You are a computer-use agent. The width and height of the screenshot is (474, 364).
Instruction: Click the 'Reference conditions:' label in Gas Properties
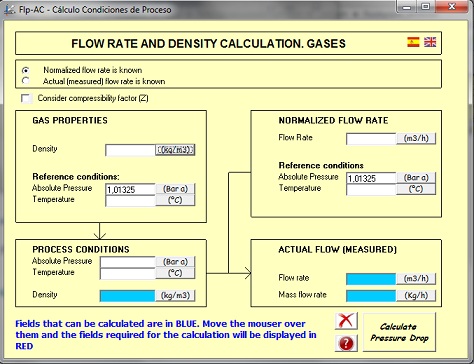click(x=76, y=177)
